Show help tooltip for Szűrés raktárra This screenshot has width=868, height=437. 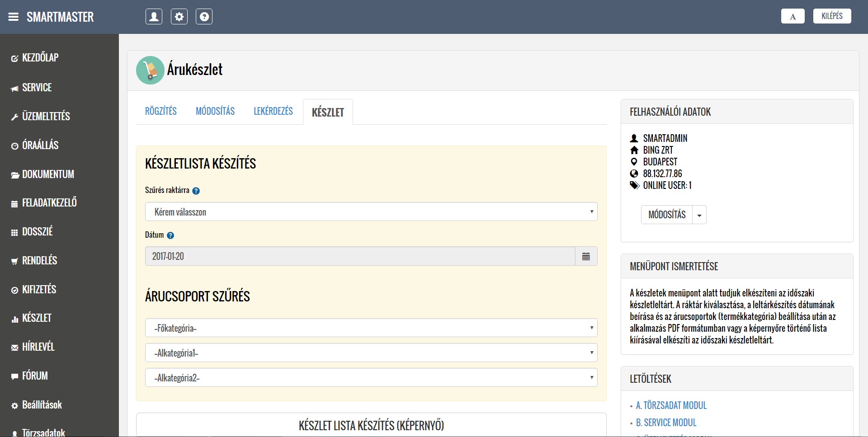(x=196, y=191)
